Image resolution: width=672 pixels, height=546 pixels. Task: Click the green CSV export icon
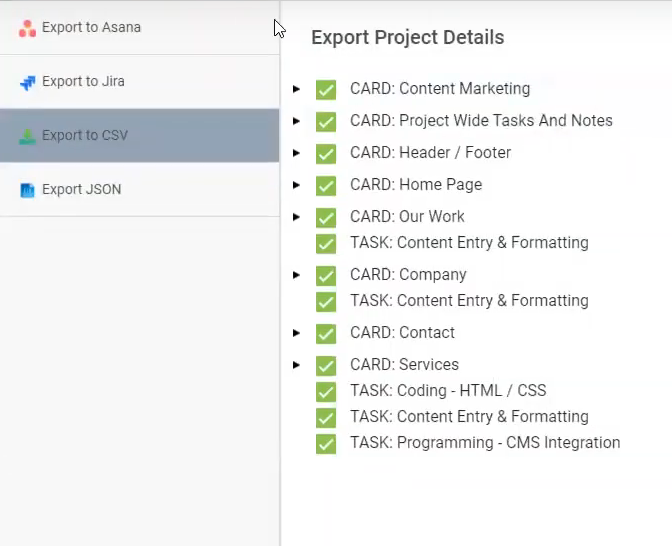[27, 136]
